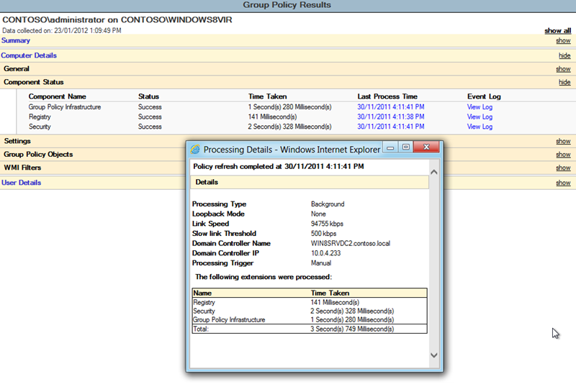The width and height of the screenshot is (576, 392).
Task: Select the Details header in popup
Action: (207, 183)
